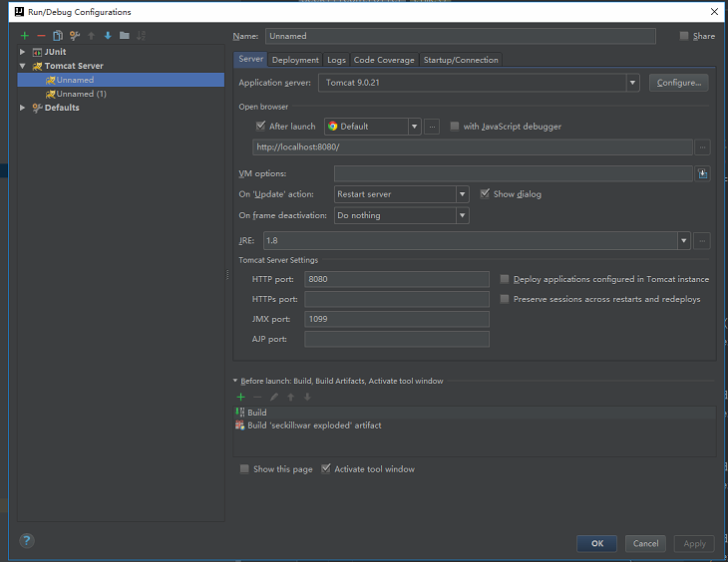728x562 pixels.
Task: Select Build 'seckill:war exploded' artifact entry
Action: click(475, 425)
